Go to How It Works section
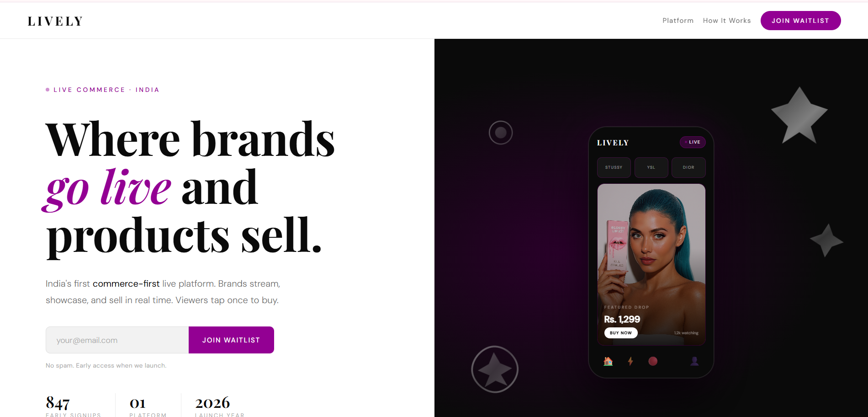Screen dimensions: 868x417 pos(727,21)
